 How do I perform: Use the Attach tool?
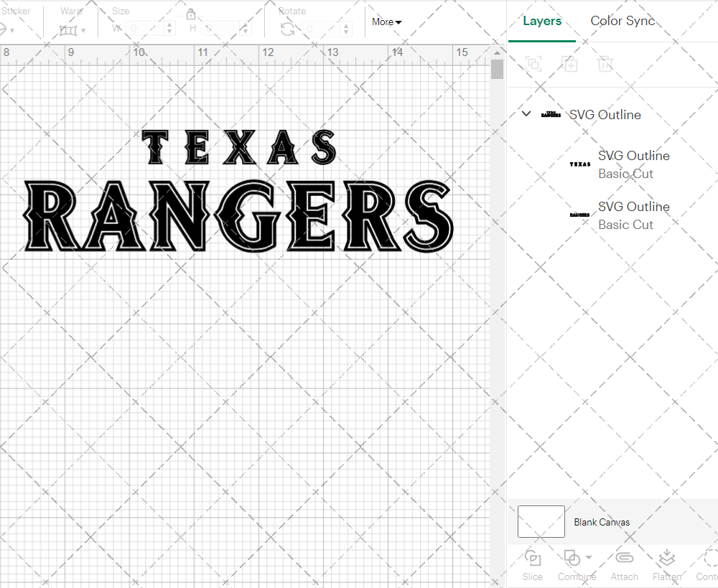point(624,558)
